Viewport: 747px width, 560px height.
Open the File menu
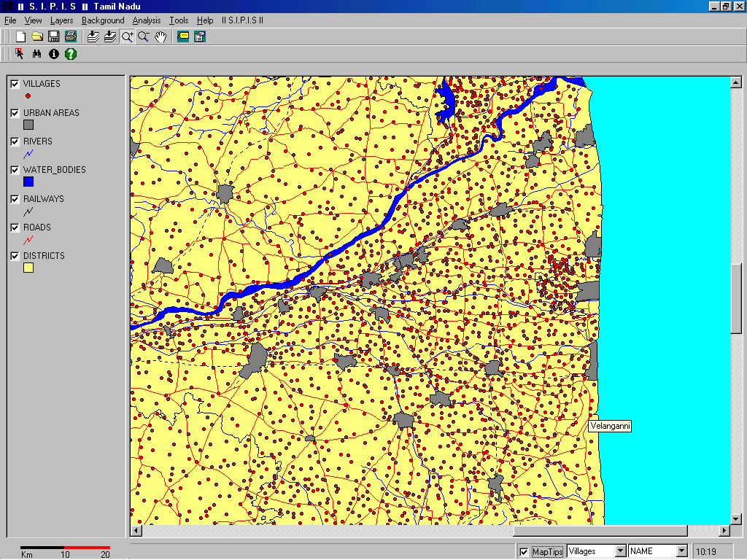[10, 20]
